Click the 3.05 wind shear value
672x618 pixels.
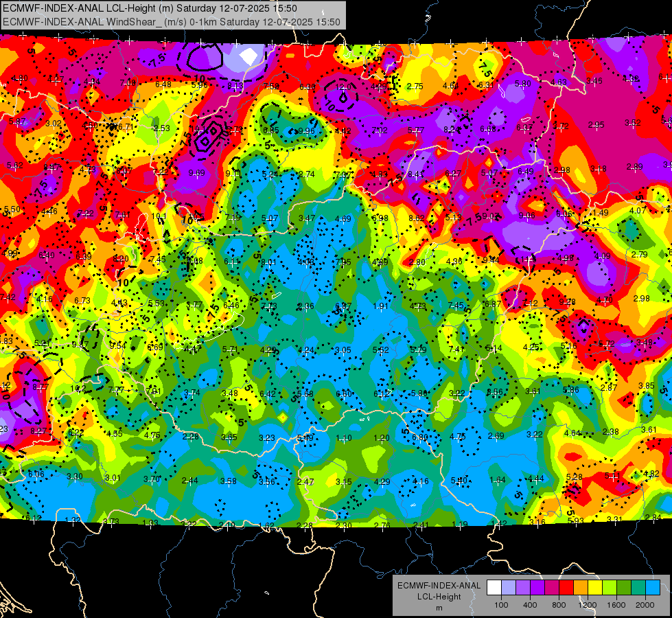pos(343,350)
